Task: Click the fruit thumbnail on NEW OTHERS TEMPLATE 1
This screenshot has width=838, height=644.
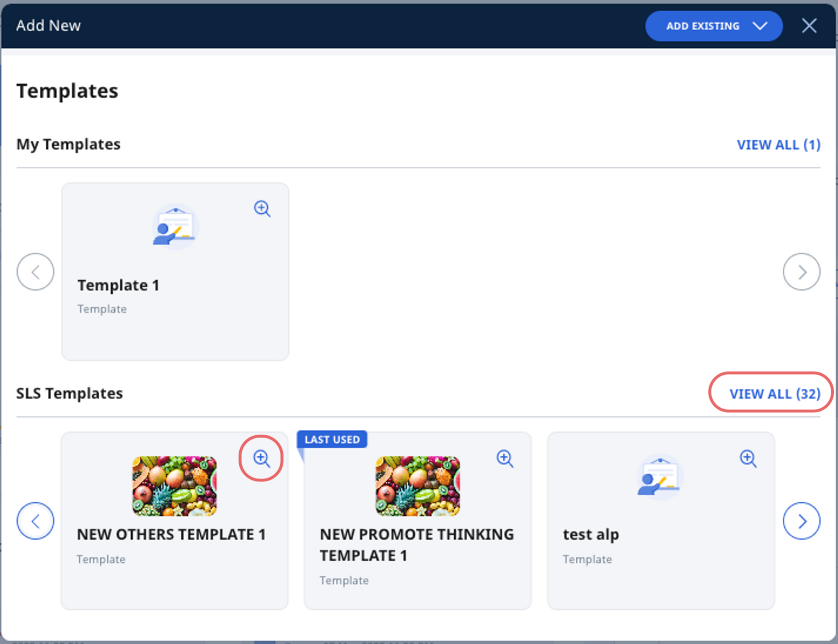Action: (175, 486)
